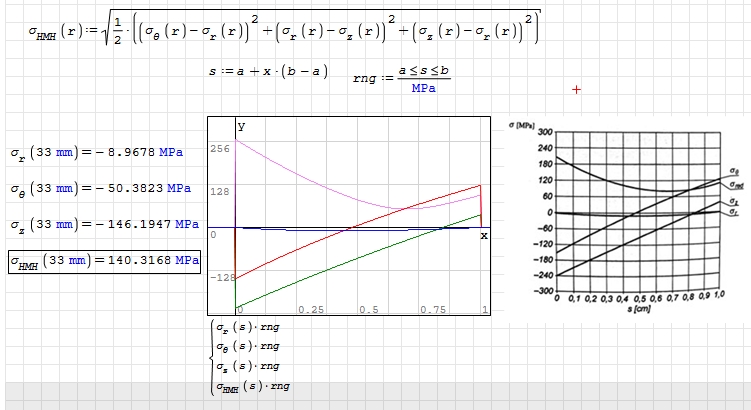Click the reference stress chart image
The height and width of the screenshot is (410, 751).
(x=630, y=215)
